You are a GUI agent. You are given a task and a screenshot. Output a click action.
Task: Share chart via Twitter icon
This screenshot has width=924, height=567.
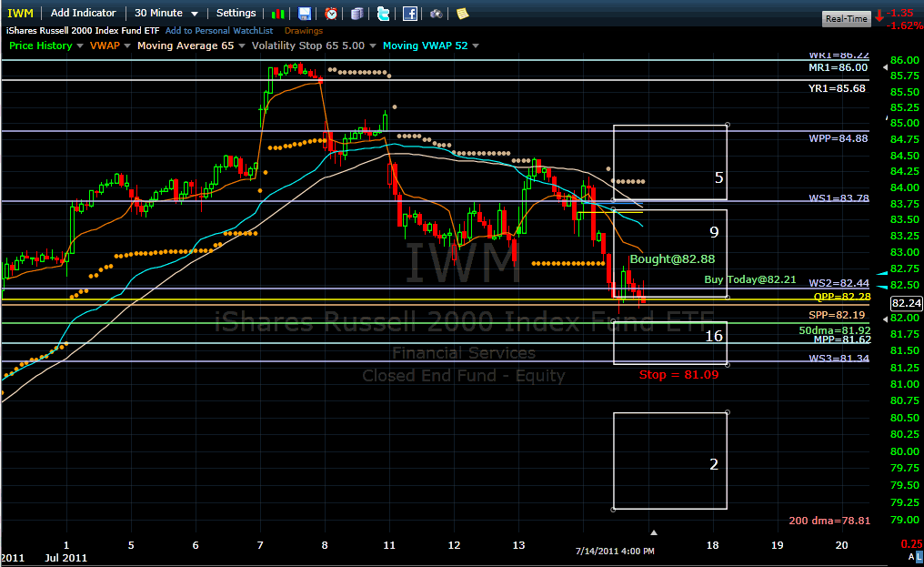click(384, 14)
